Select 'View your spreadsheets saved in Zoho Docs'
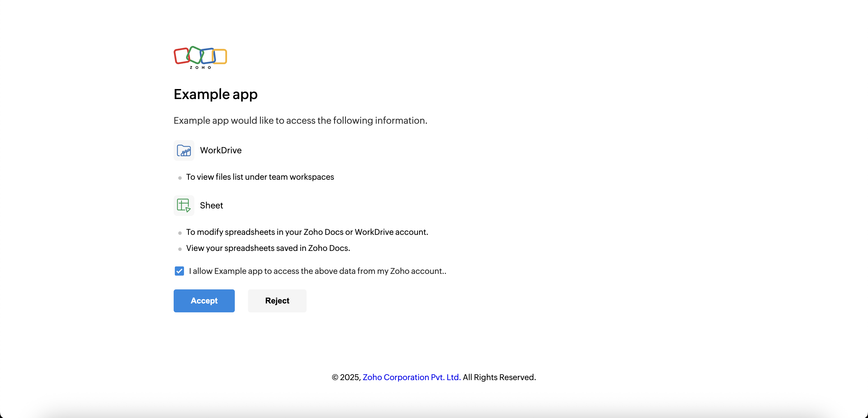This screenshot has width=868, height=418. (x=268, y=248)
